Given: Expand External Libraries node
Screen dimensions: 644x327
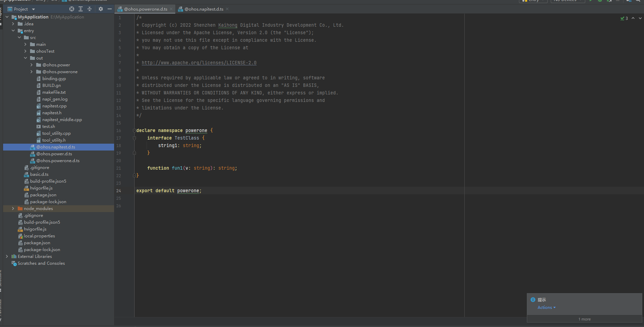Looking at the screenshot, I should pyautogui.click(x=7, y=256).
